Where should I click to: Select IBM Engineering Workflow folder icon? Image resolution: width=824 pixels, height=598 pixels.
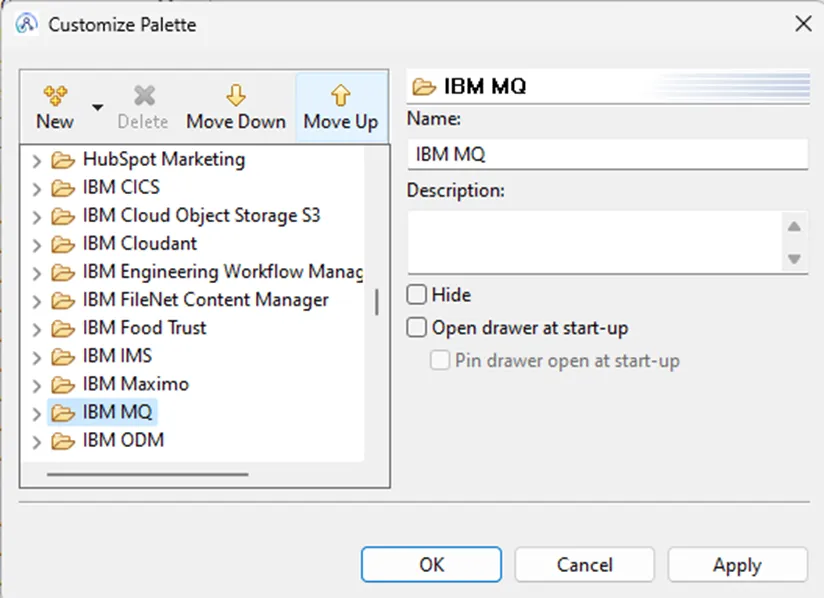click(63, 272)
